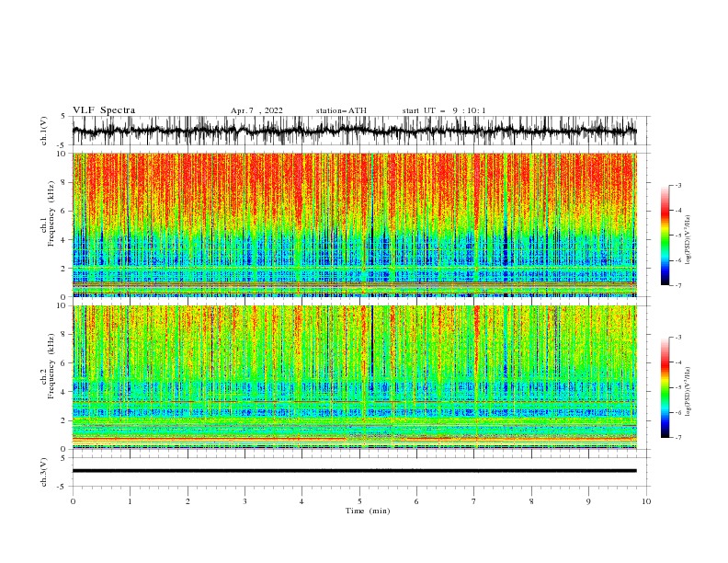Image resolution: width=728 pixels, height=563 pixels.
Task: Click the ch.1 spectrogram panel
Action: pyautogui.click(x=355, y=224)
